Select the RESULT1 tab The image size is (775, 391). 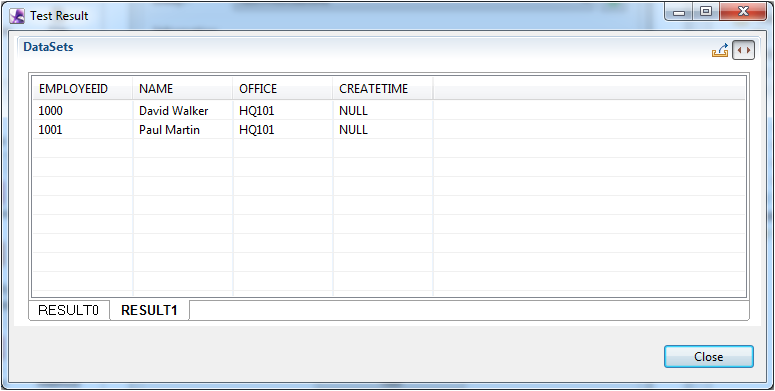(149, 310)
